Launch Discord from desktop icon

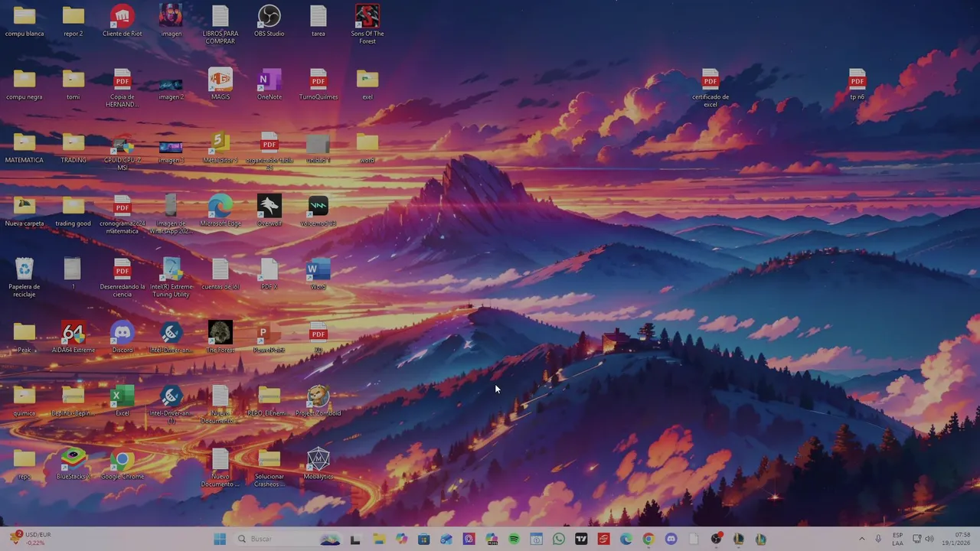tap(122, 337)
